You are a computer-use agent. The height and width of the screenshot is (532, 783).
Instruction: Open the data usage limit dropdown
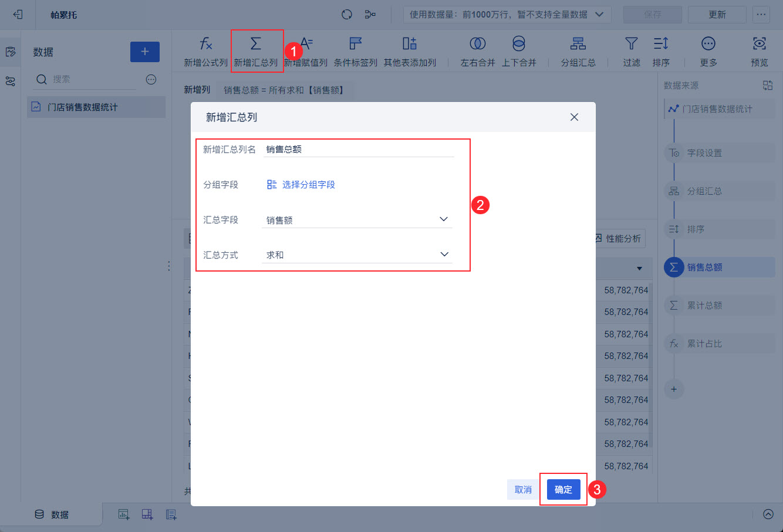[507, 15]
